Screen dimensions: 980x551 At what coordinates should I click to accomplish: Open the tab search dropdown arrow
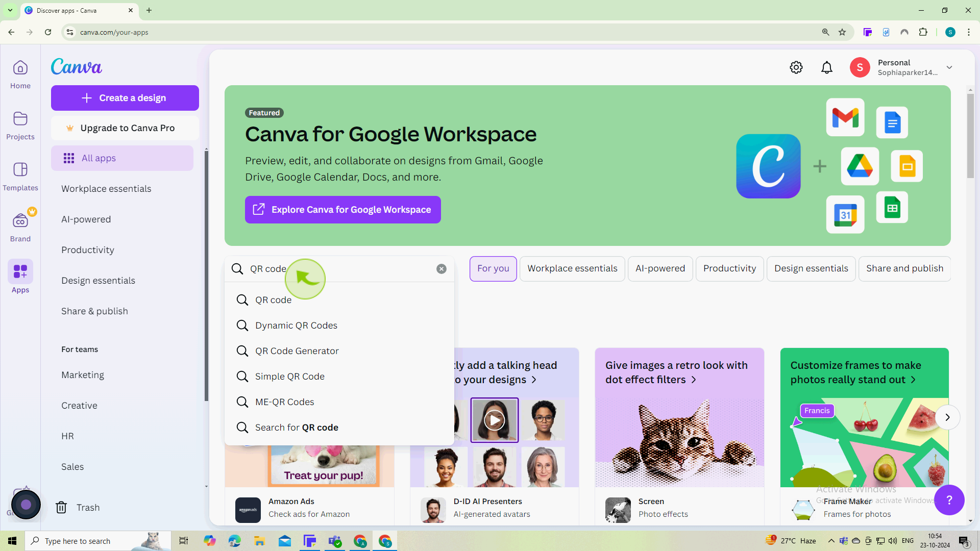10,10
